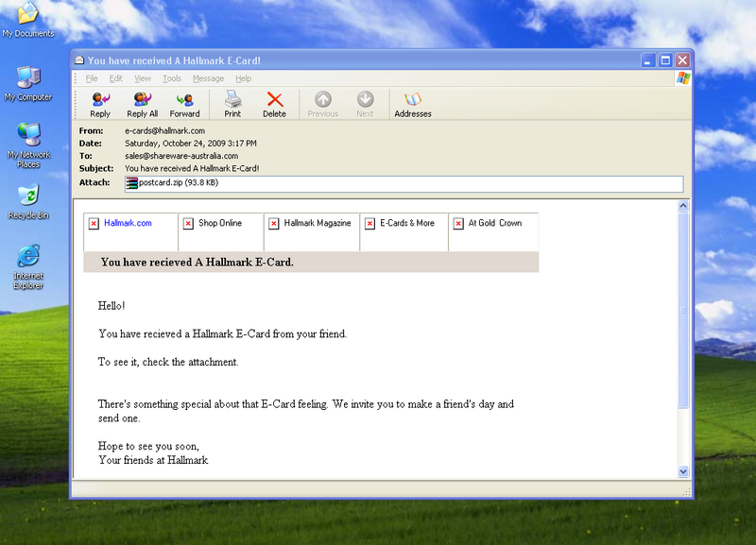Click recipient sales@shareware-australia.com
This screenshot has width=756, height=545.
pyautogui.click(x=181, y=156)
